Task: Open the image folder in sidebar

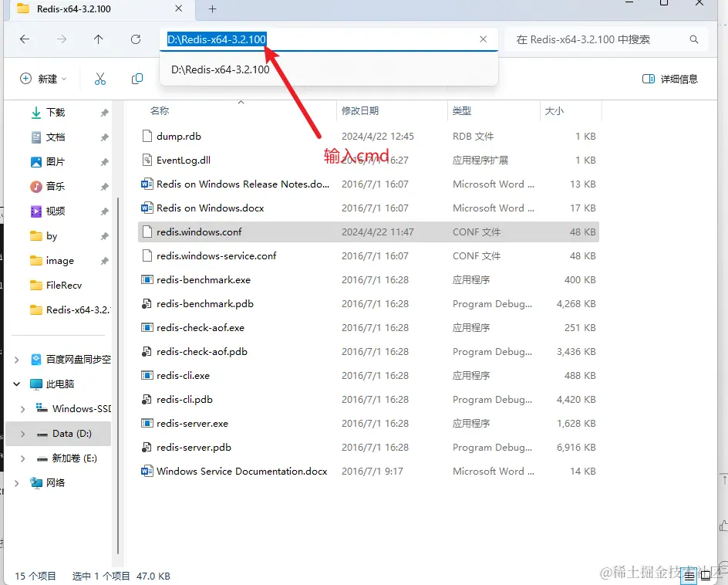Action: [60, 261]
